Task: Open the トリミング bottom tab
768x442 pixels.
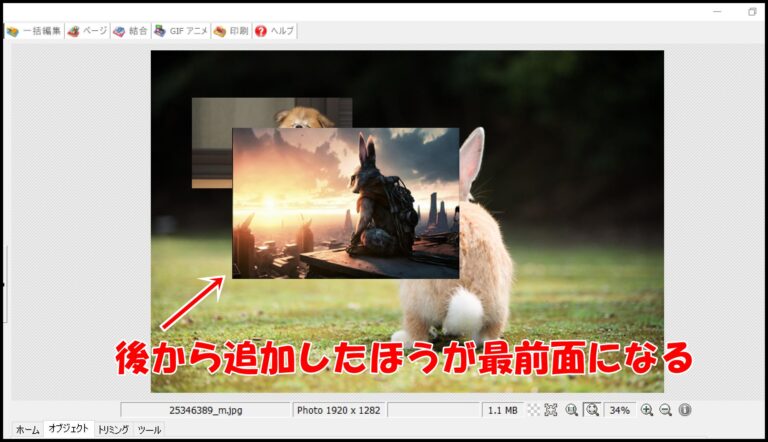Action: pyautogui.click(x=113, y=430)
